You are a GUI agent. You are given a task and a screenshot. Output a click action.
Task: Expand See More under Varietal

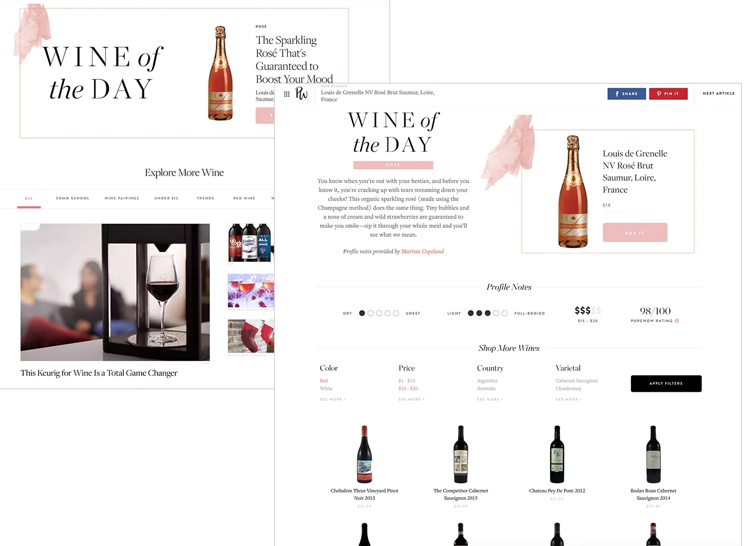click(569, 400)
